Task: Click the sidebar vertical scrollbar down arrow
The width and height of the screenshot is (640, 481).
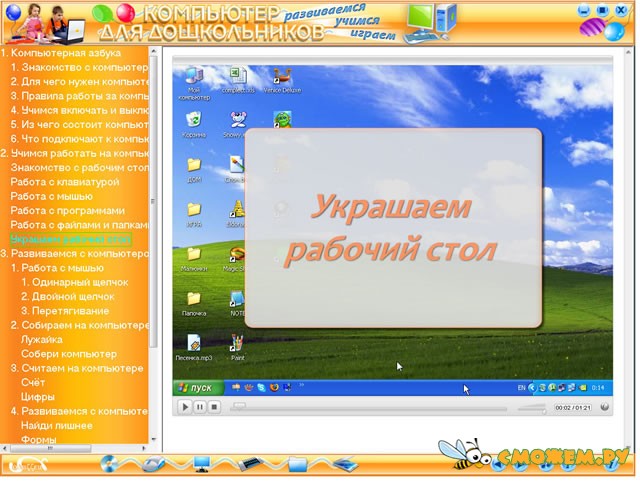Action: point(153,440)
